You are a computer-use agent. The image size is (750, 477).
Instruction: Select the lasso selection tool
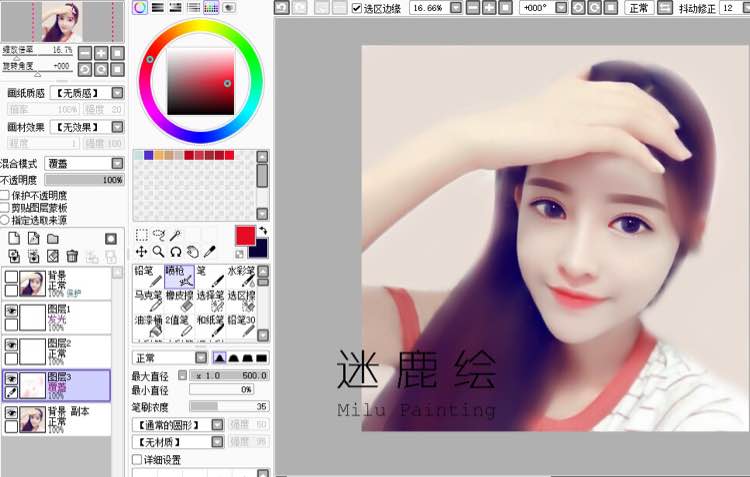click(158, 235)
